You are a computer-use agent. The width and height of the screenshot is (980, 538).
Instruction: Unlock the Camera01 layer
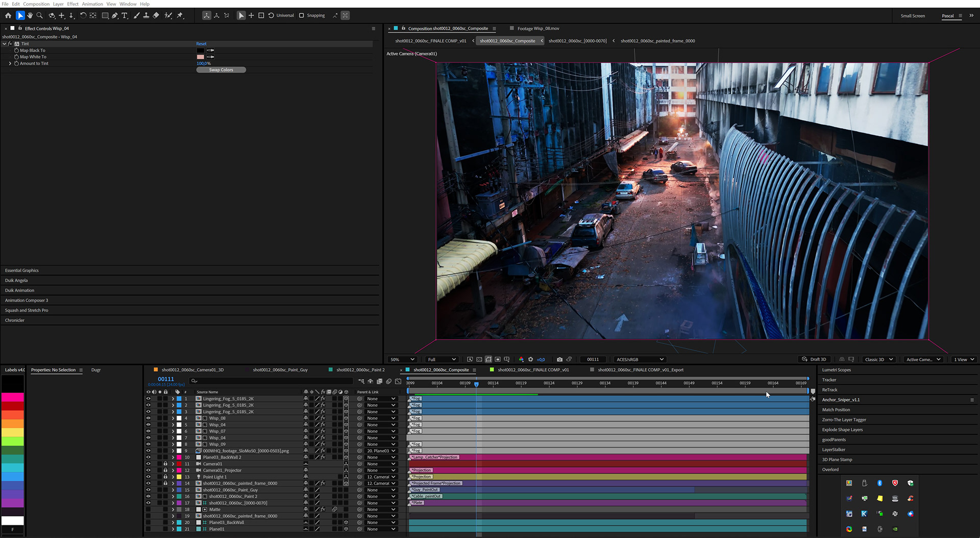coord(165,464)
